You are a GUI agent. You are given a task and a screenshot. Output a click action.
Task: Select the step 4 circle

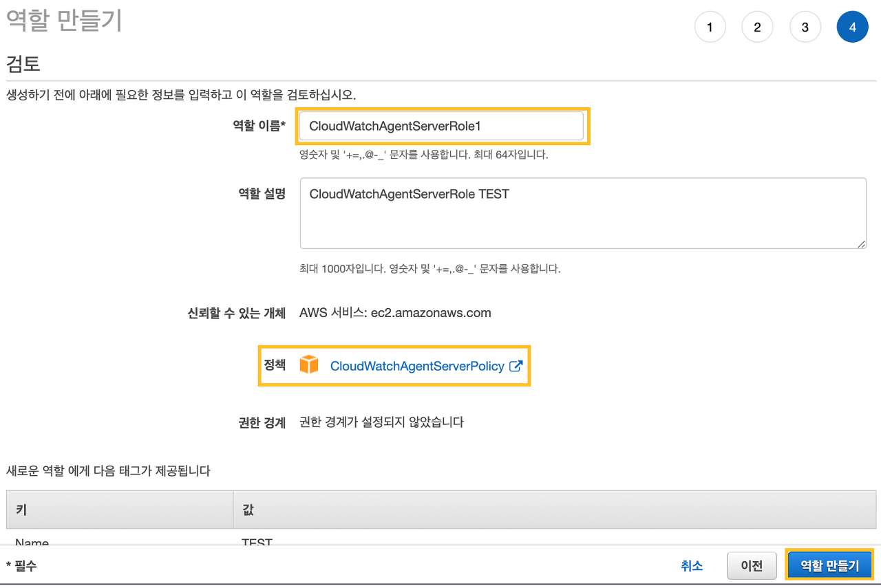click(852, 28)
